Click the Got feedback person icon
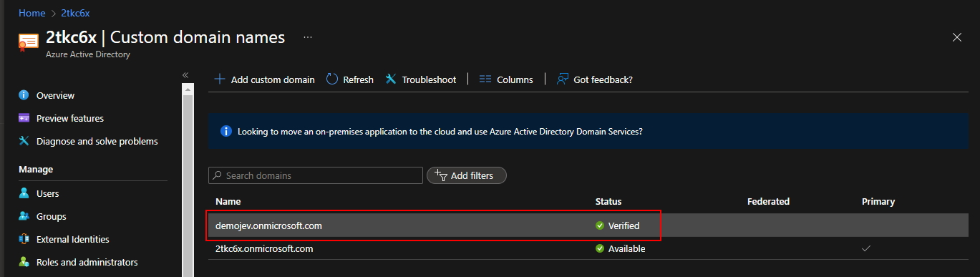 pos(563,79)
